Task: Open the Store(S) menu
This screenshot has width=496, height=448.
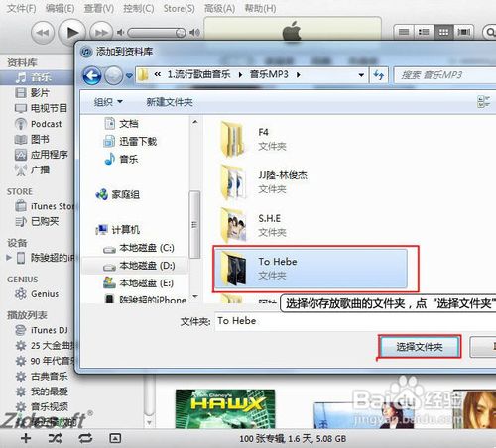Action: [x=179, y=8]
